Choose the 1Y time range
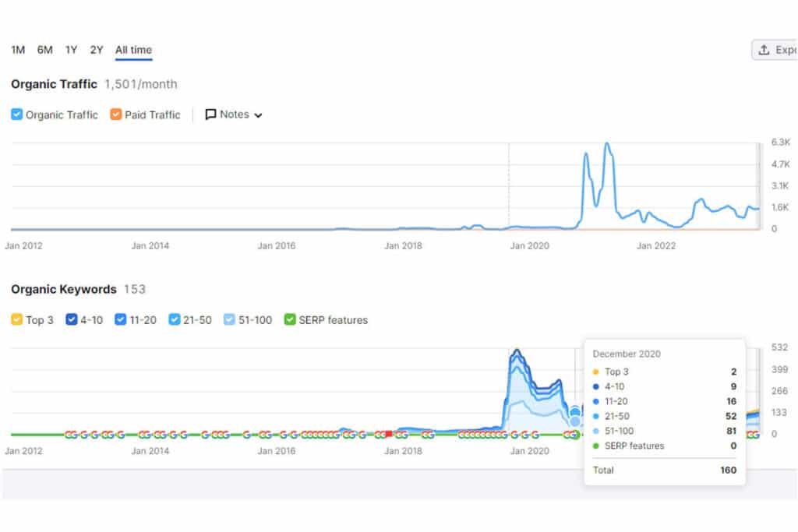Screen dimensions: 798x532 click(x=71, y=50)
